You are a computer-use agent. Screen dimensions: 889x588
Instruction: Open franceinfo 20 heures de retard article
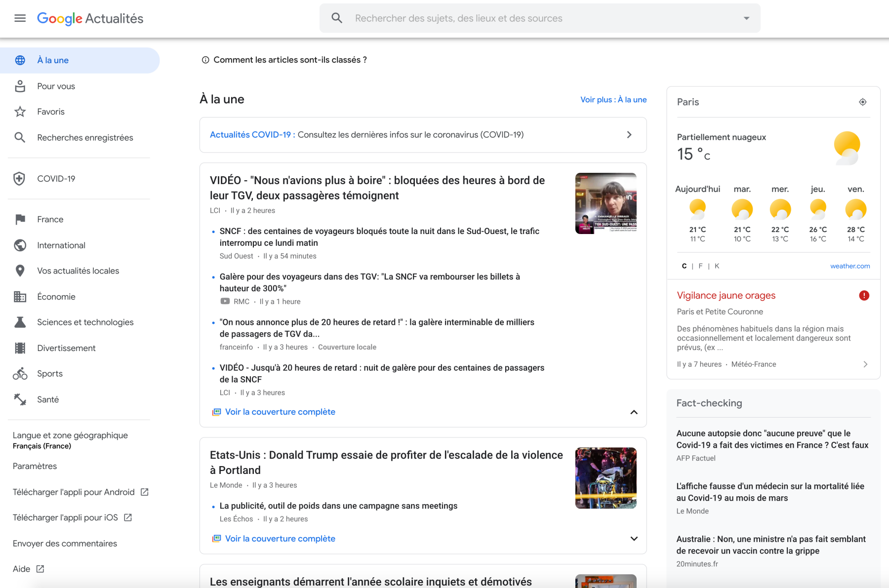click(x=377, y=328)
